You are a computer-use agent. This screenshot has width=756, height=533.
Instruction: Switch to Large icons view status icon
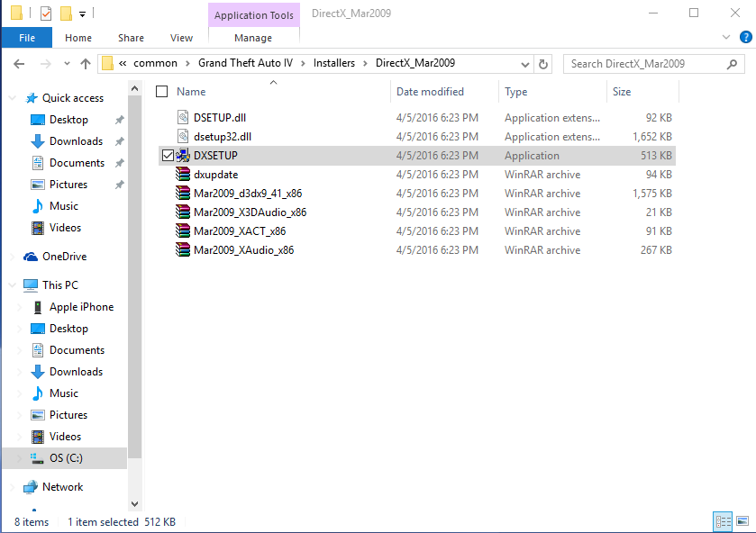[x=742, y=521]
